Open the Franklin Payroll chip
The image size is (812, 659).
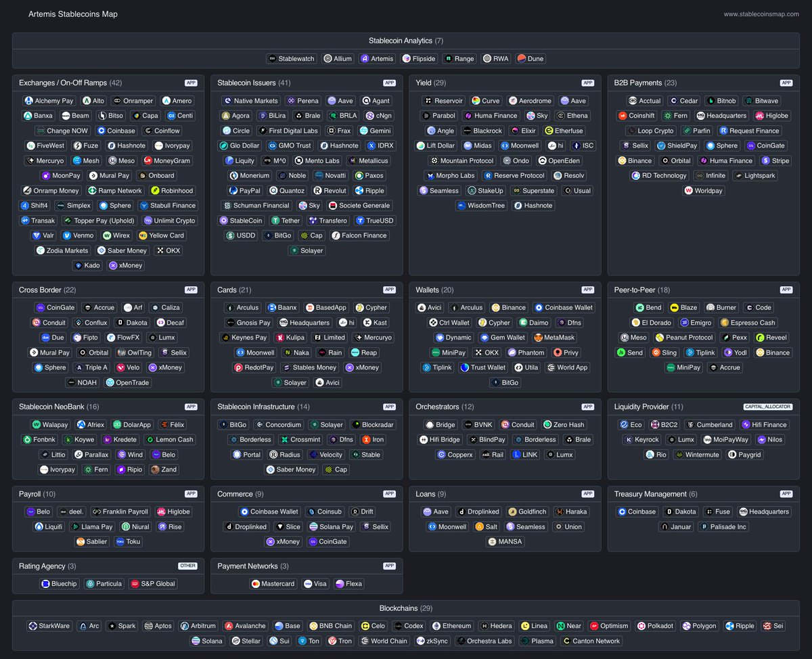click(120, 512)
